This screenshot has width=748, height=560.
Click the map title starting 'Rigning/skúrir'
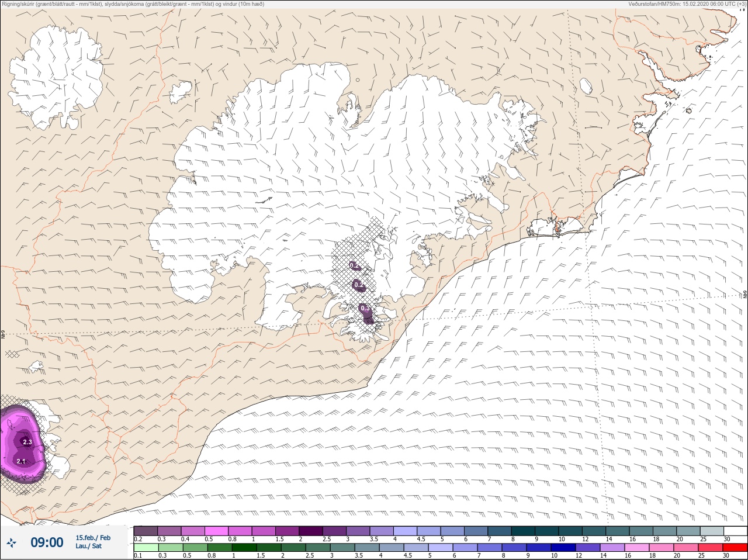pyautogui.click(x=134, y=4)
